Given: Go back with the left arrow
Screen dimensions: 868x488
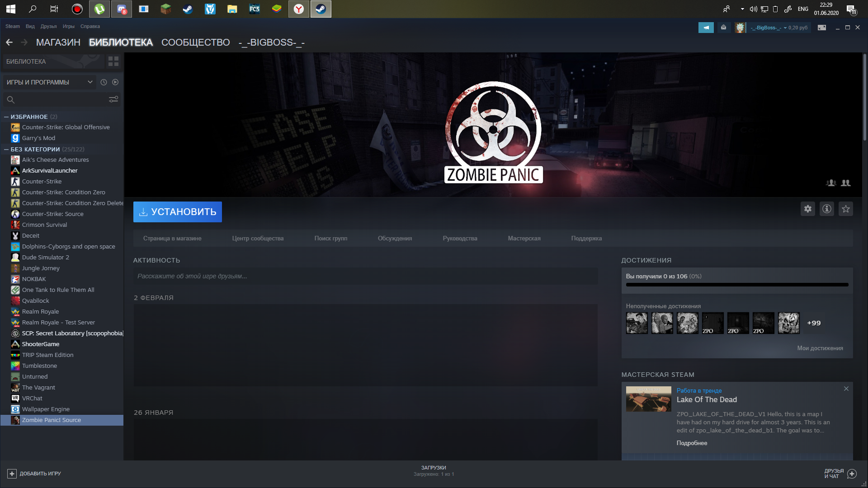Looking at the screenshot, I should coord(9,42).
